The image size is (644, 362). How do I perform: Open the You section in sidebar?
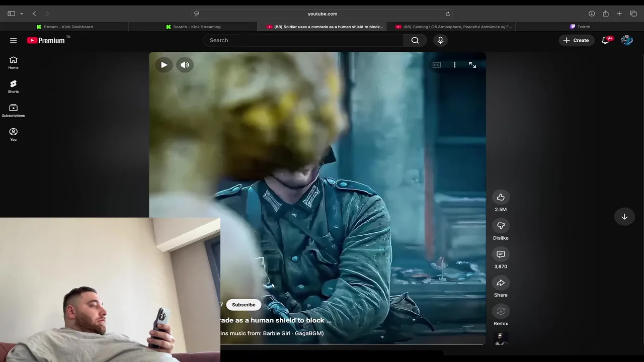13,135
